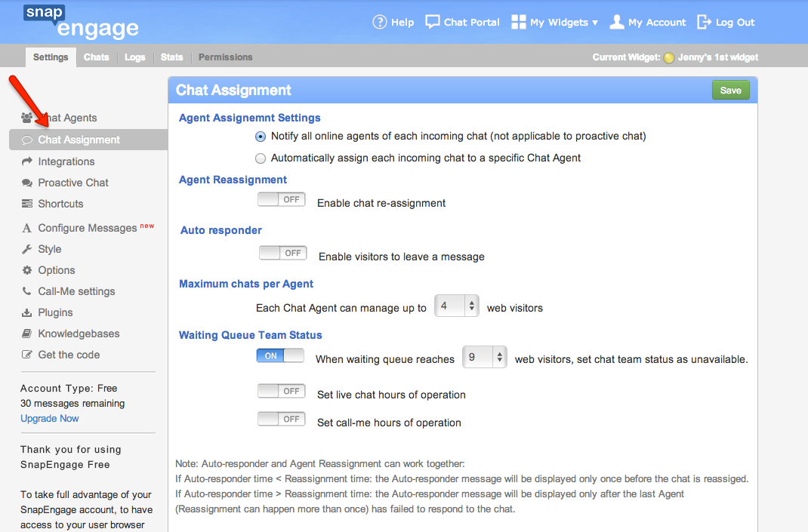Click the Auto responder heading
The height and width of the screenshot is (532, 808).
pos(221,230)
